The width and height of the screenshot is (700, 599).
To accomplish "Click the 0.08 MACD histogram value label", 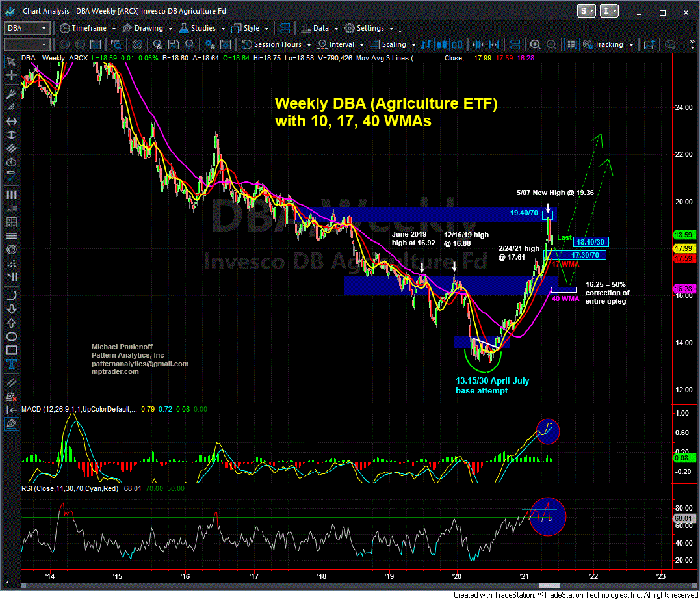I will [x=684, y=457].
